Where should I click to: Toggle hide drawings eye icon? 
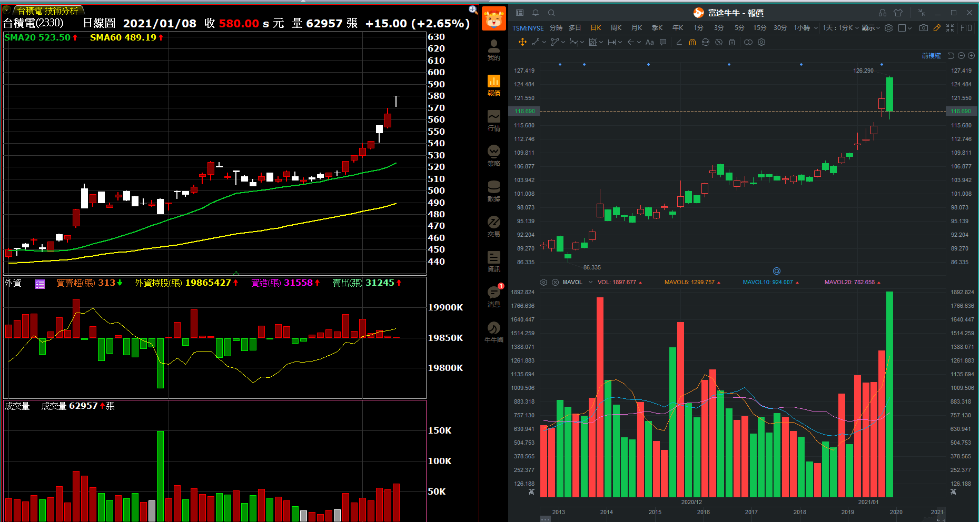point(719,42)
